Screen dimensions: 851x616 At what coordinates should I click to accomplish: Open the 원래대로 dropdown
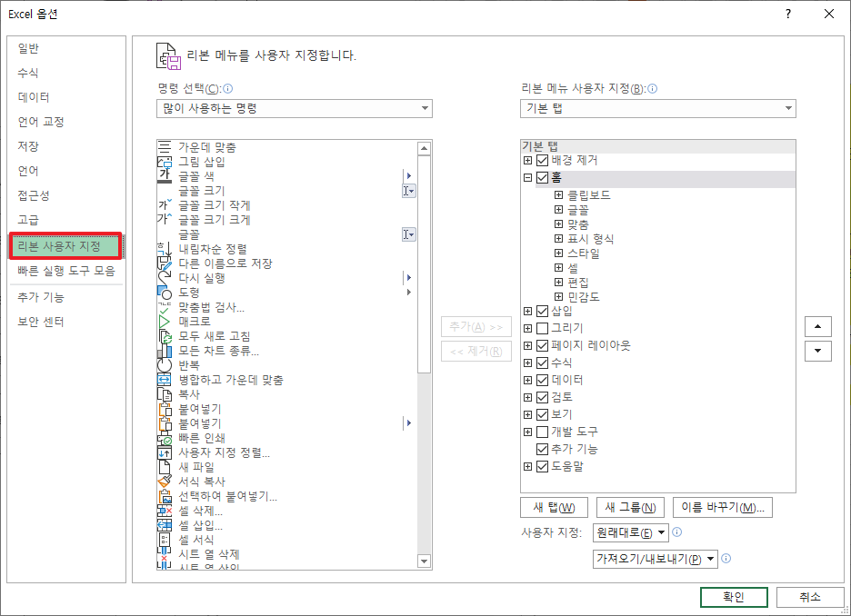pyautogui.click(x=630, y=532)
